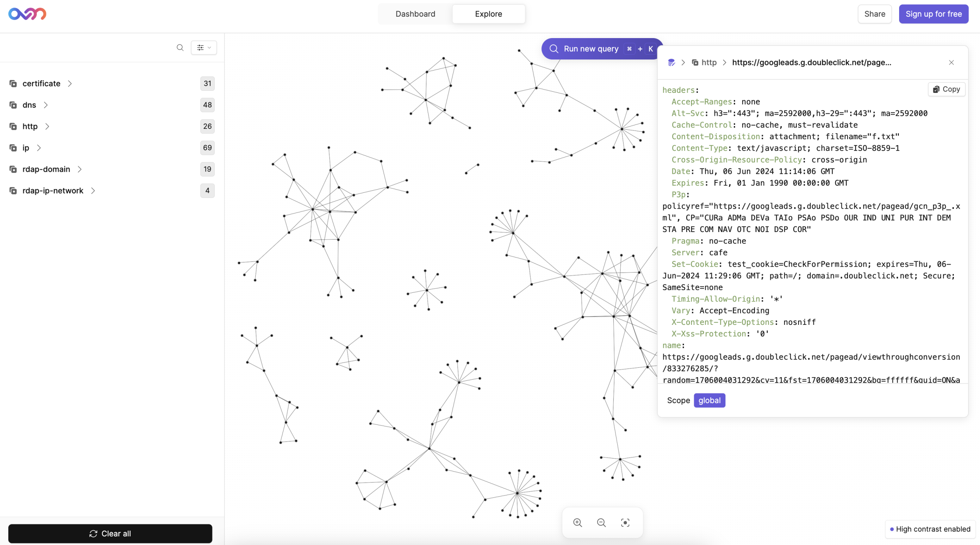This screenshot has width=980, height=545.
Task: Click the search icon in sidebar
Action: click(180, 47)
